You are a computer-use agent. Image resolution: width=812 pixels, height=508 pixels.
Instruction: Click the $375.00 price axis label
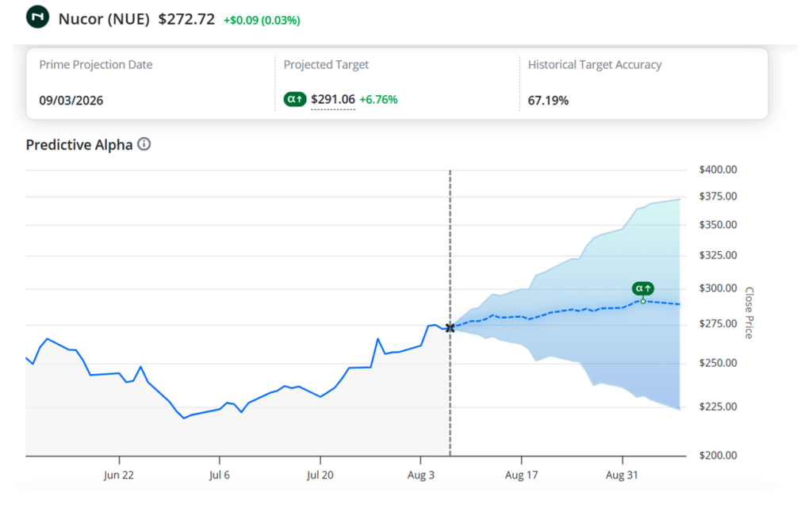tap(718, 197)
